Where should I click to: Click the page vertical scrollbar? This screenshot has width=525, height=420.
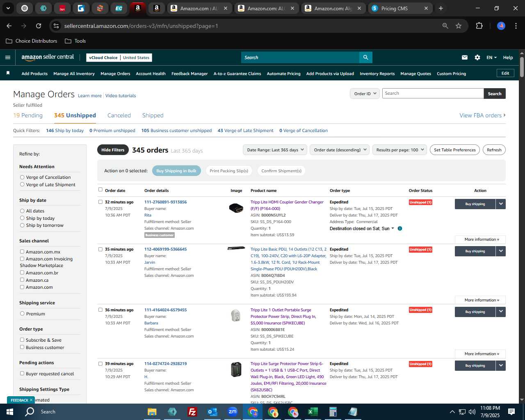[522, 67]
